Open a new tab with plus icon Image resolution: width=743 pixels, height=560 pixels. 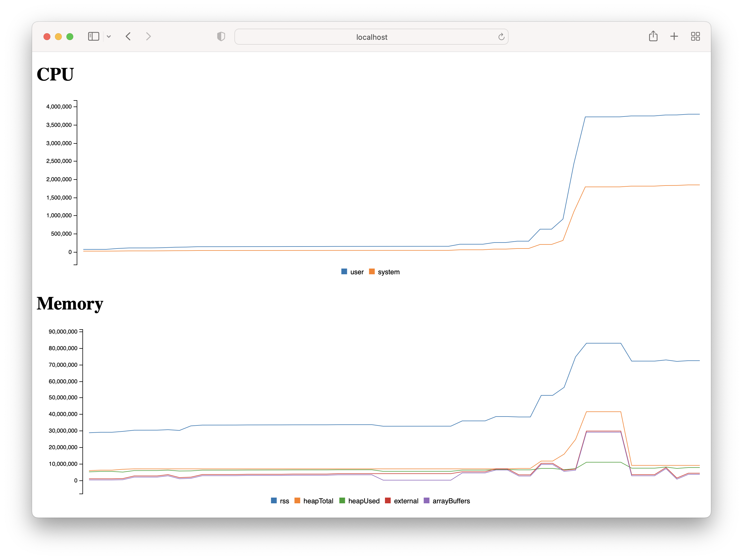point(674,36)
